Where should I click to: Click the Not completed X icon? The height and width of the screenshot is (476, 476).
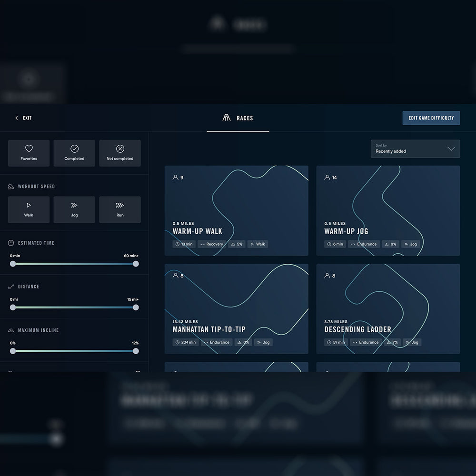pyautogui.click(x=120, y=149)
